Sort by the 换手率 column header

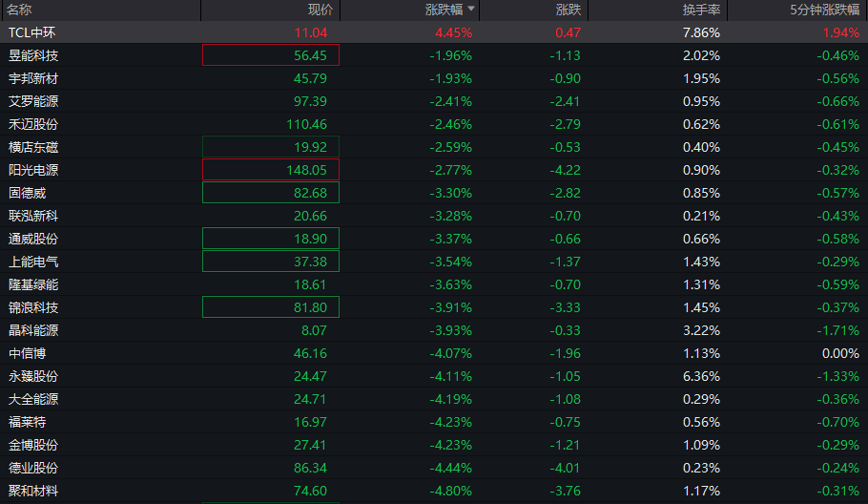coord(701,10)
